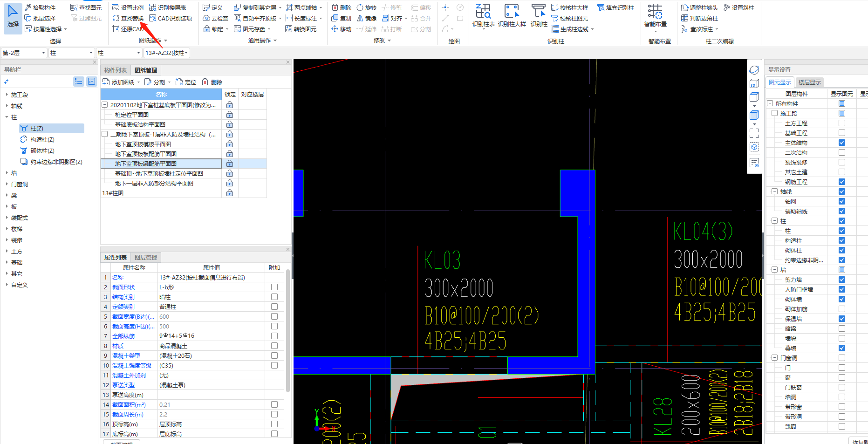Collapse 门窗洞 group in display settings

click(x=774, y=358)
